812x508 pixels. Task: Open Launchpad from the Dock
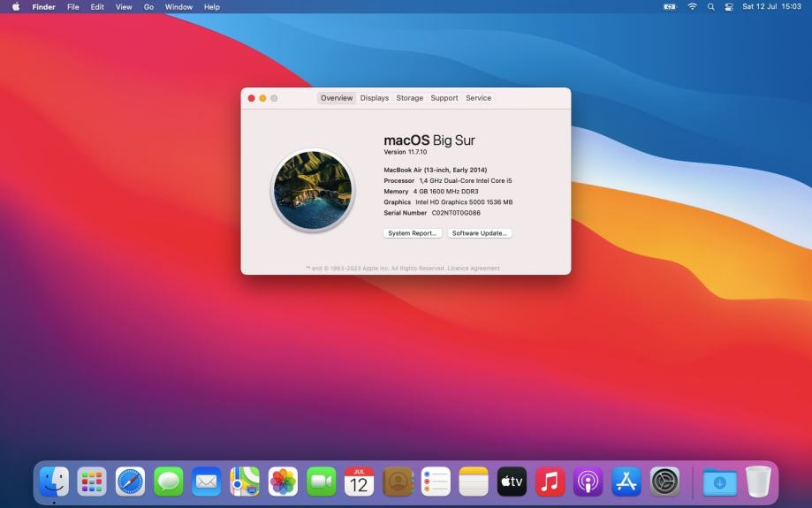[92, 481]
